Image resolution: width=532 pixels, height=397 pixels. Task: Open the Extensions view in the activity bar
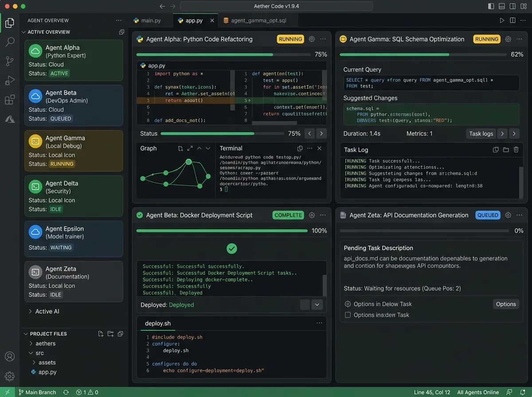[x=10, y=100]
